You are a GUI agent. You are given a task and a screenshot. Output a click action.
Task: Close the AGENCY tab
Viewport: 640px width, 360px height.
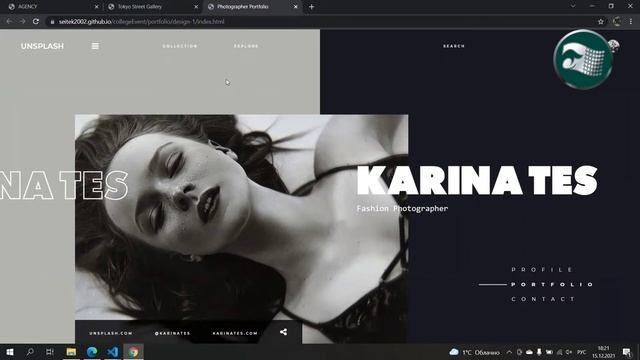pyautogui.click(x=96, y=7)
